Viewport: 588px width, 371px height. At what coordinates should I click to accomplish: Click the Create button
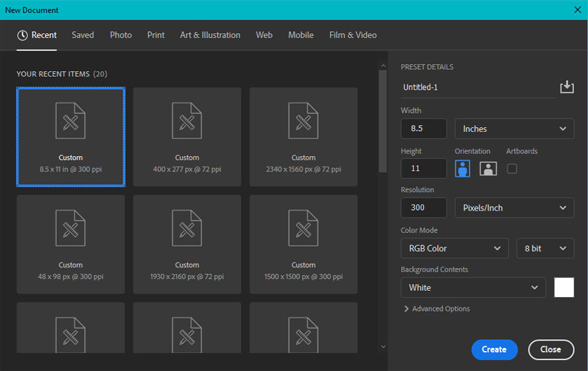pos(494,350)
